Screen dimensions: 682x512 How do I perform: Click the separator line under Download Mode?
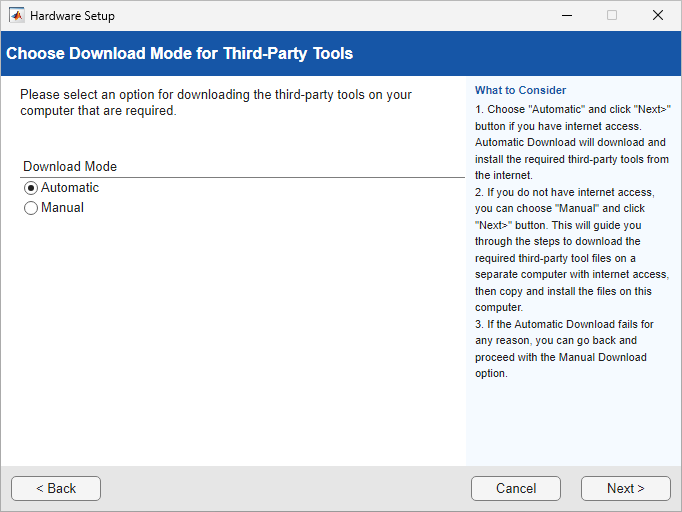[x=236, y=178]
